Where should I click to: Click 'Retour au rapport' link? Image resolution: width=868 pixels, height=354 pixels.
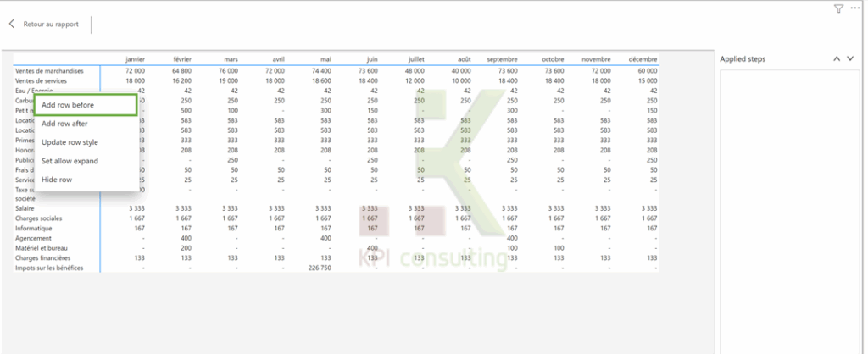[x=51, y=25]
